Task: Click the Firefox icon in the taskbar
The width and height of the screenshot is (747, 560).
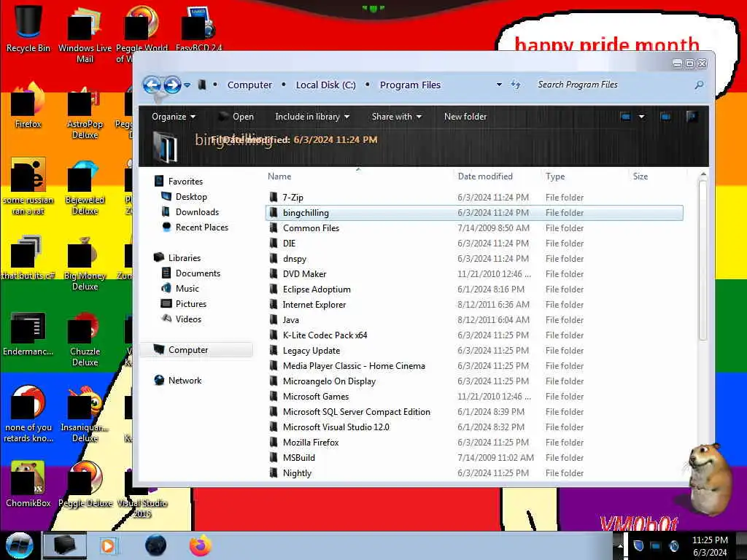Action: tap(201, 545)
